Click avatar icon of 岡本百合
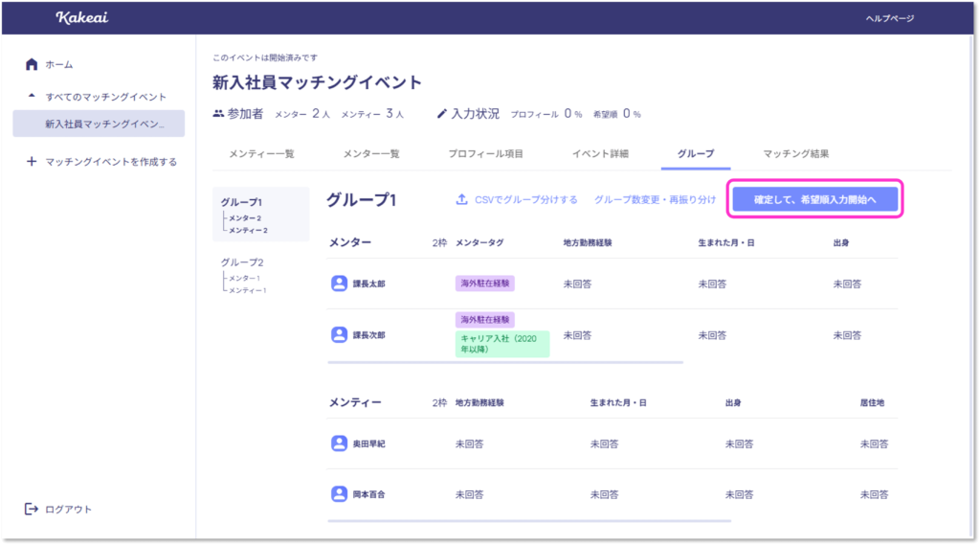Viewport: 980px width, 545px height. pyautogui.click(x=339, y=494)
